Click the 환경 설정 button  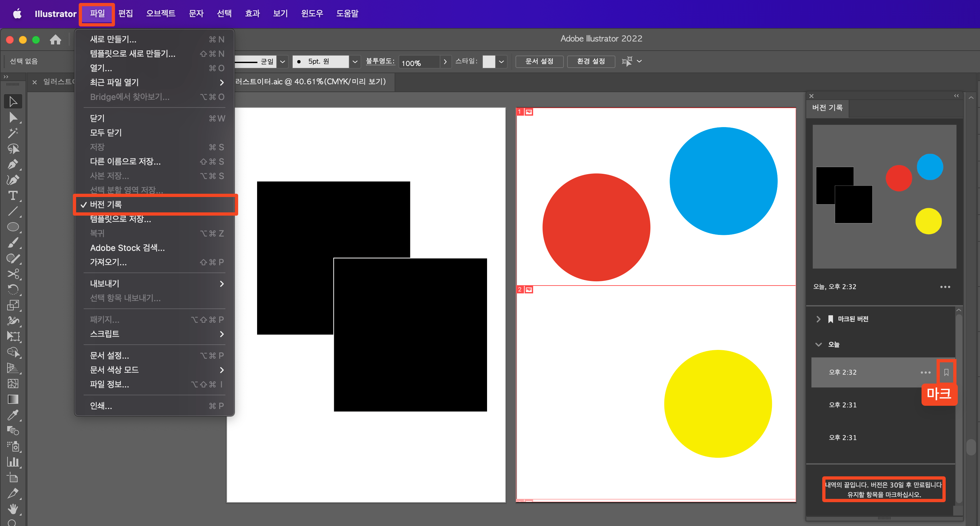pyautogui.click(x=590, y=61)
